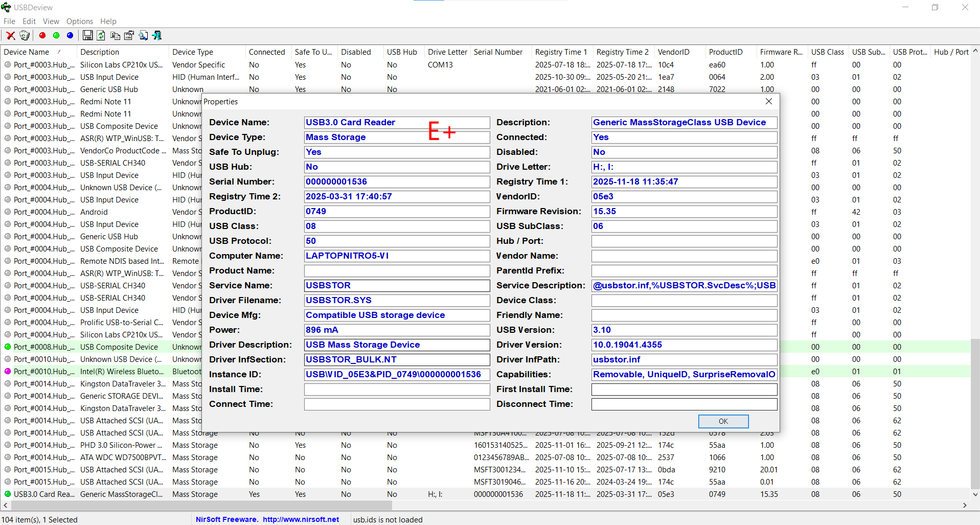Click the green Enable device circle
Image resolution: width=980 pixels, height=525 pixels.
[x=56, y=35]
